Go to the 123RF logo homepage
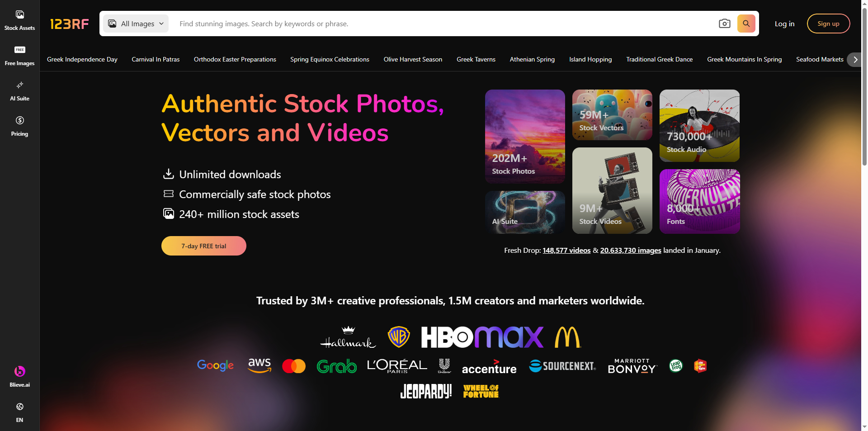 69,24
